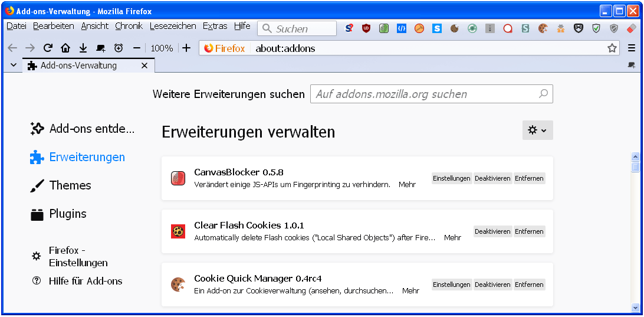
Task: Reload the current page
Action: 48,48
